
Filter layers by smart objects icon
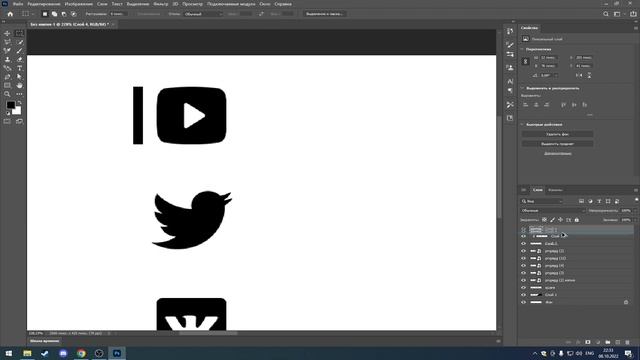point(617,201)
